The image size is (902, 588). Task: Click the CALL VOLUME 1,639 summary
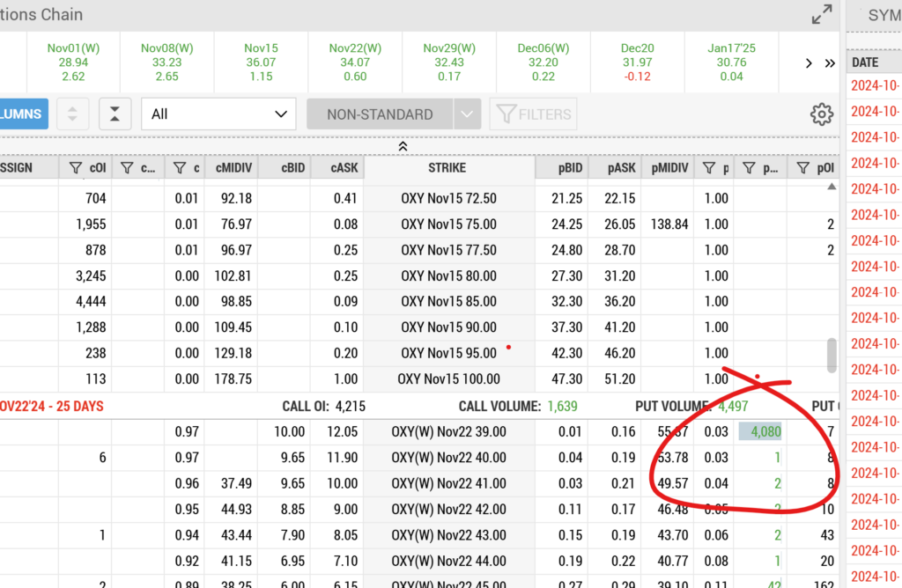(x=518, y=407)
